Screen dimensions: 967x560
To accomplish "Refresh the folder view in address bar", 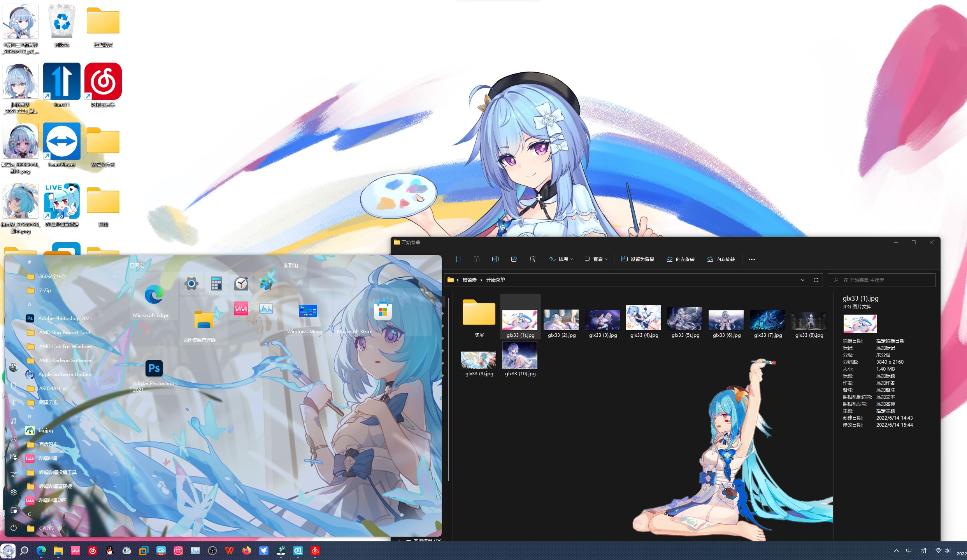I will (x=816, y=280).
